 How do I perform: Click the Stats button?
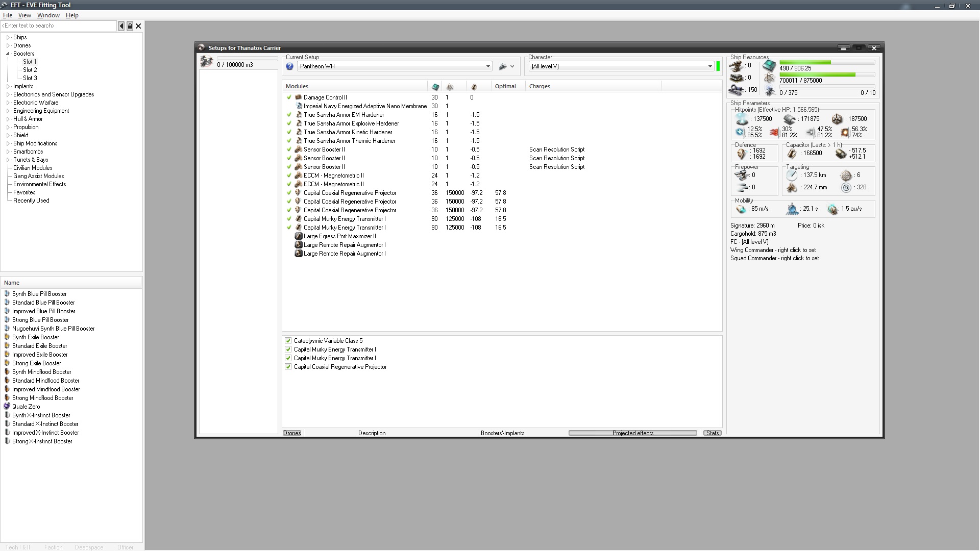tap(712, 433)
